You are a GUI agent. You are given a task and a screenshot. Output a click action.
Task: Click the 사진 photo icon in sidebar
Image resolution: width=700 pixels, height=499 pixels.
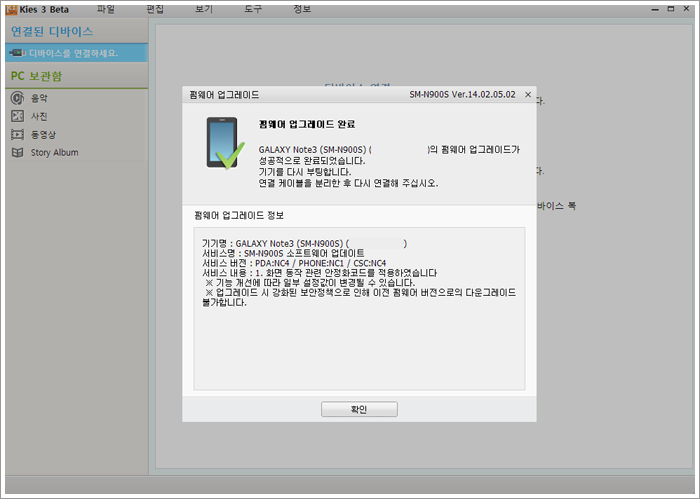click(x=17, y=116)
